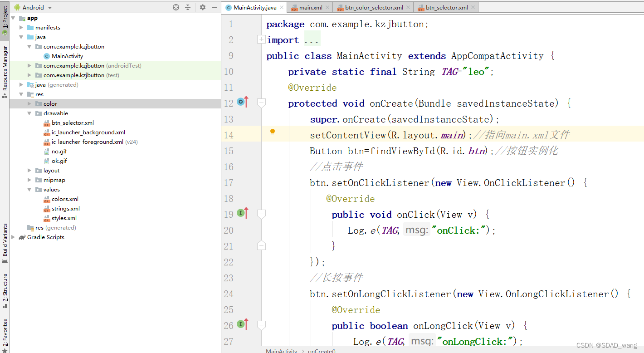Select colors.xml in values folder
Screen dimensions: 644x353
(65, 199)
